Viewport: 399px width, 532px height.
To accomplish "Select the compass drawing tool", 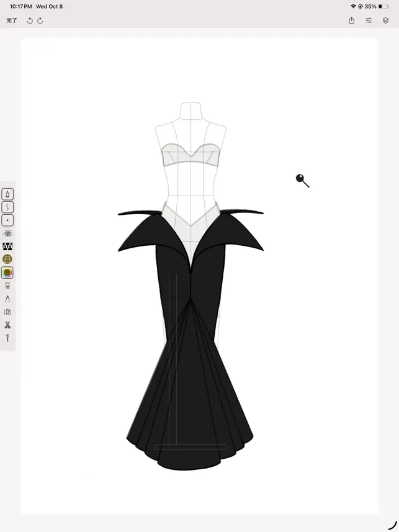I will click(7, 299).
